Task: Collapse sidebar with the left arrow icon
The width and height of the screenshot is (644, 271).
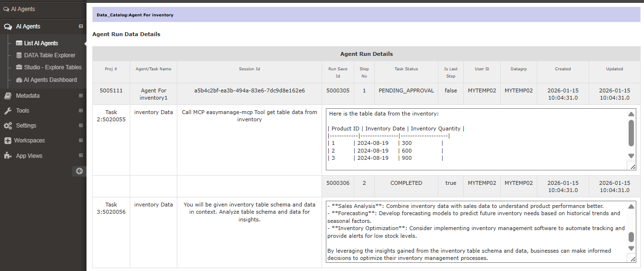Action: click(x=79, y=171)
